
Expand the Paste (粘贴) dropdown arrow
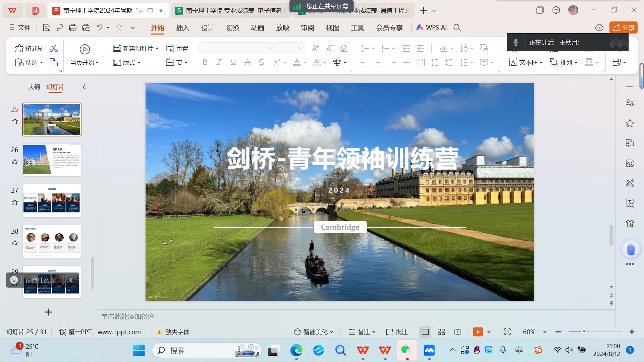[x=42, y=62]
